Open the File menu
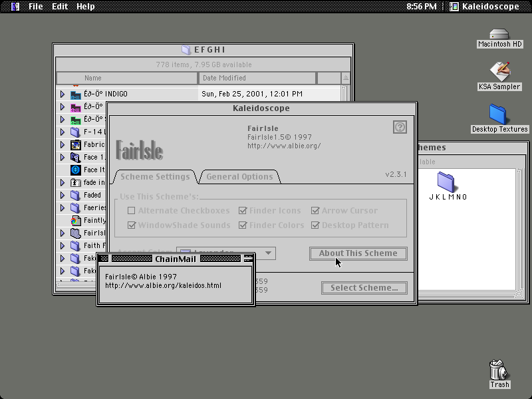The width and height of the screenshot is (532, 399). [36, 7]
